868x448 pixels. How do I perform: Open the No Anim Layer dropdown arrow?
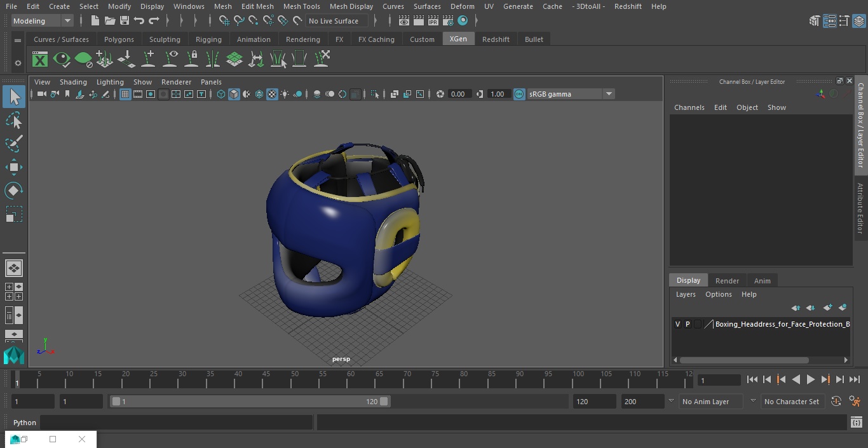[671, 402]
